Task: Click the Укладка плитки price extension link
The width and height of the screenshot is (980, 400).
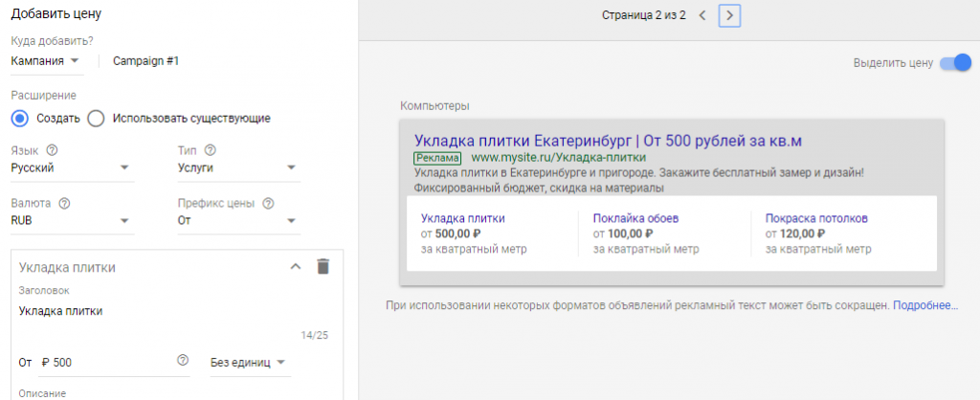Action: pyautogui.click(x=463, y=219)
